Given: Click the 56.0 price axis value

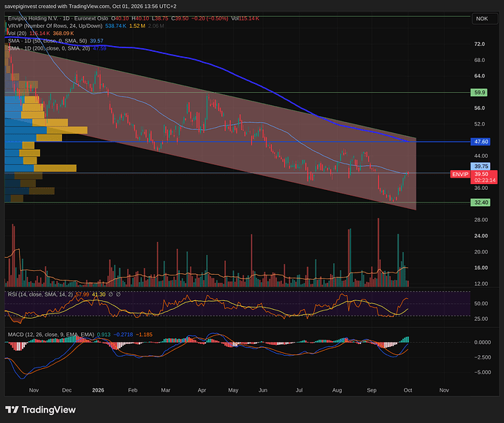Looking at the screenshot, I should [479, 108].
